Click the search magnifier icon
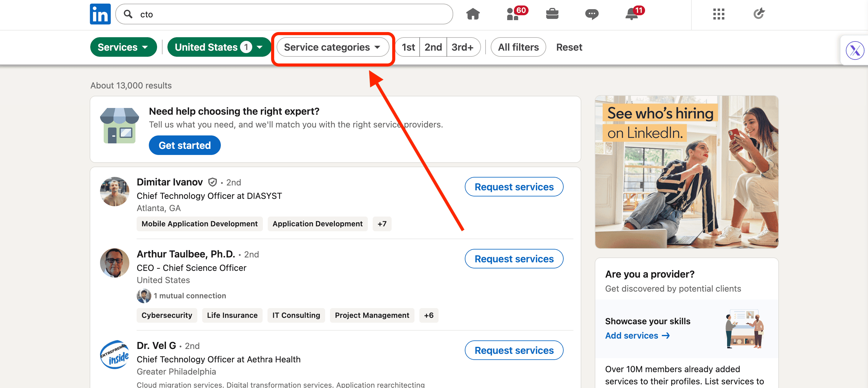Image resolution: width=868 pixels, height=388 pixels. [x=129, y=14]
